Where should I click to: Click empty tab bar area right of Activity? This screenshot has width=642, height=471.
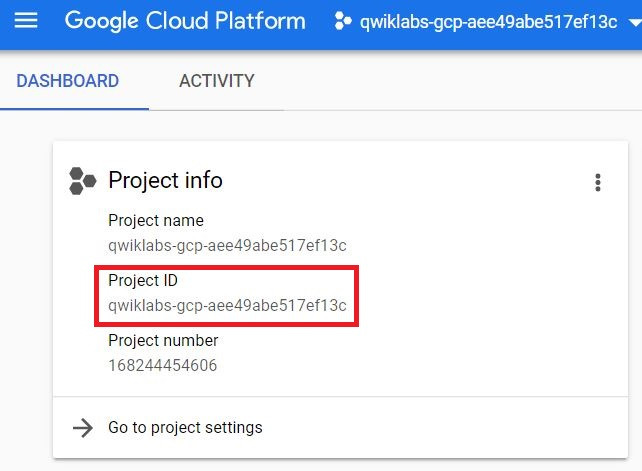tap(460, 81)
